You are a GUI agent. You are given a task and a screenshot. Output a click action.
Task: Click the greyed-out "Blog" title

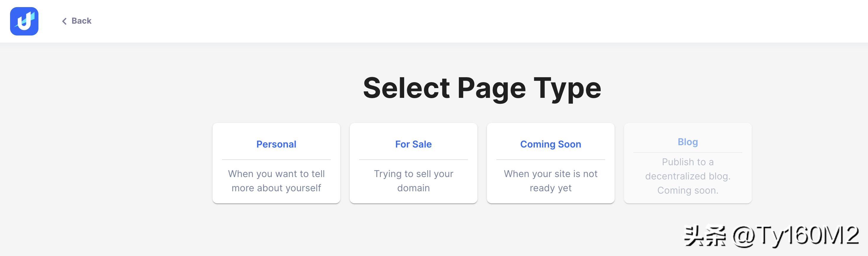(x=688, y=142)
